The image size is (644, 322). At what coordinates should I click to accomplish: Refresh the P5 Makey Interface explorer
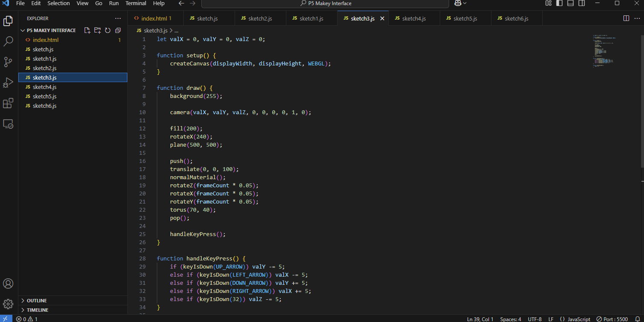[x=108, y=30]
